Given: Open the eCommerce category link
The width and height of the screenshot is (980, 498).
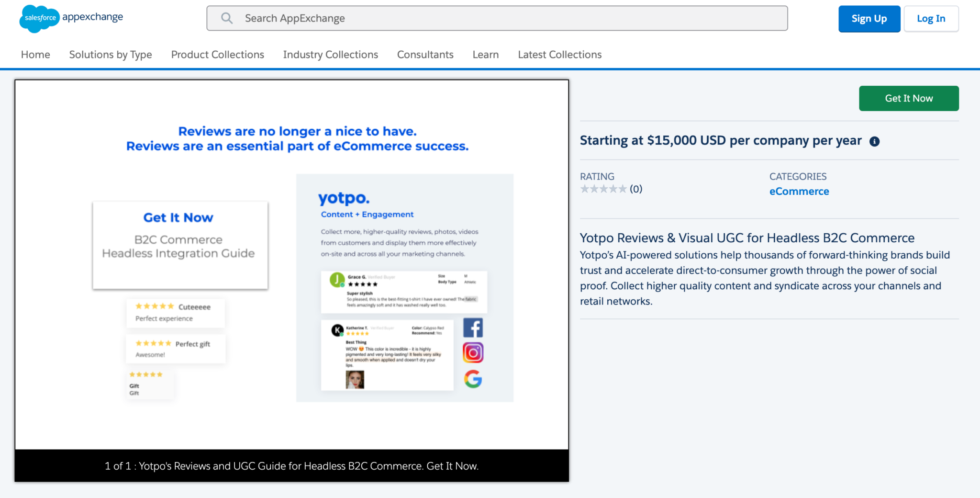Looking at the screenshot, I should (799, 192).
